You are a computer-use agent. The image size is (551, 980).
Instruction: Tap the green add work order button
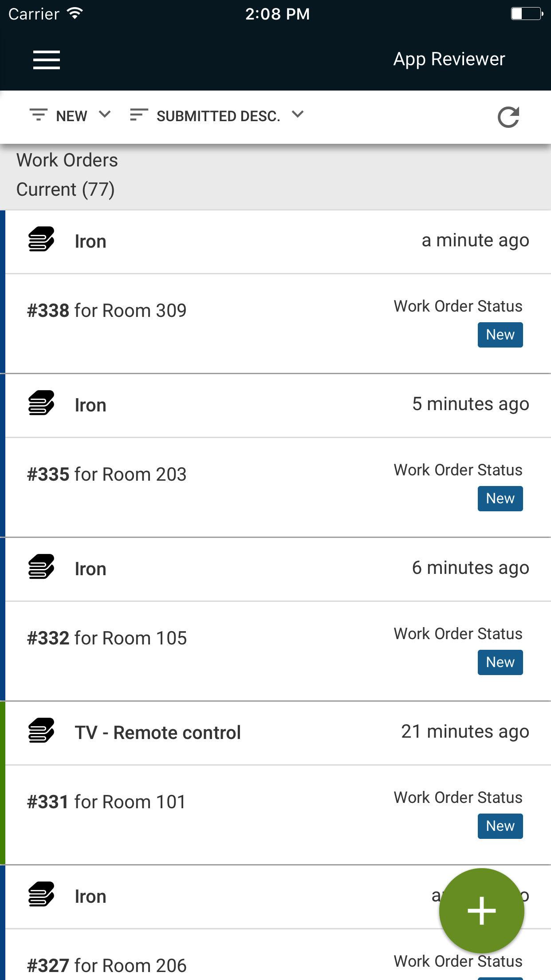coord(481,910)
